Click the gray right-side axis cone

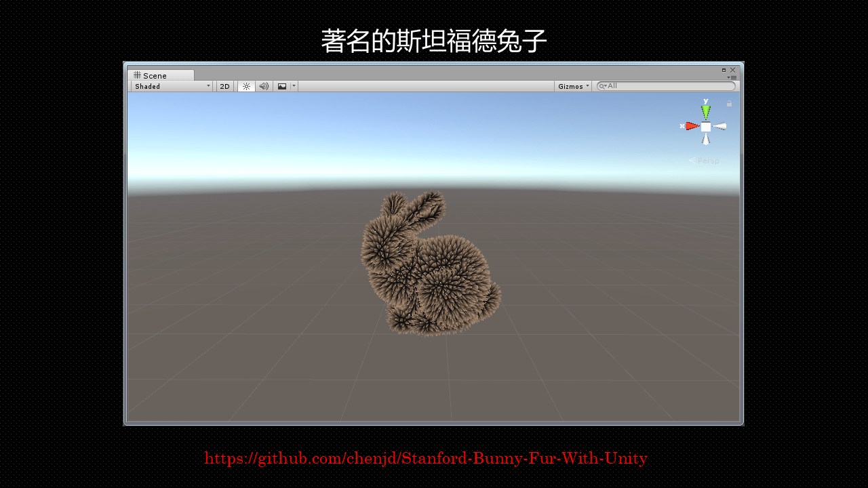click(719, 126)
